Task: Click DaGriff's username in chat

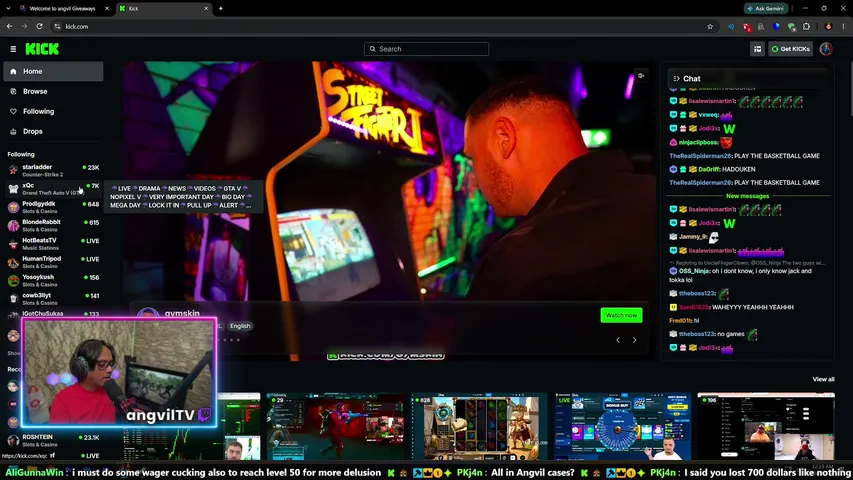Action: click(708, 169)
